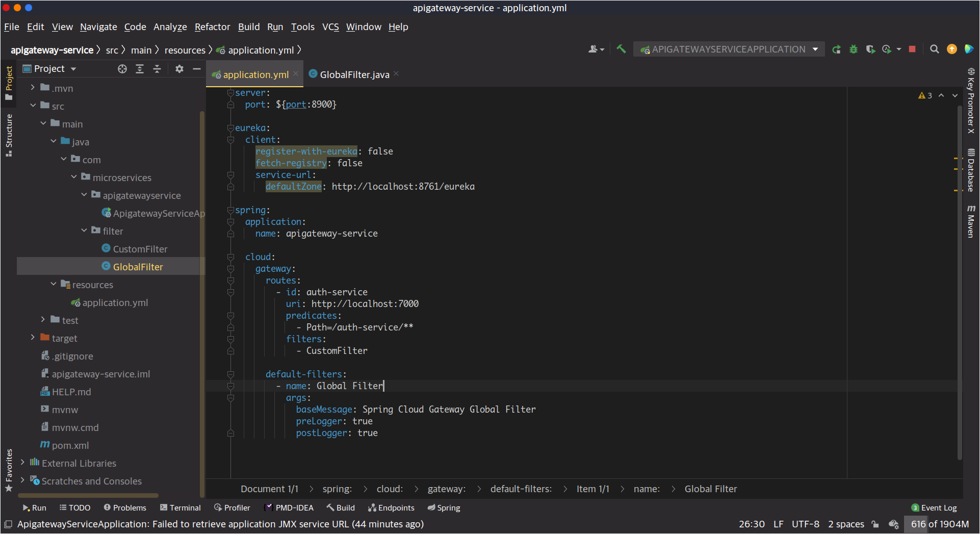Open the Problems view button

pyautogui.click(x=124, y=507)
